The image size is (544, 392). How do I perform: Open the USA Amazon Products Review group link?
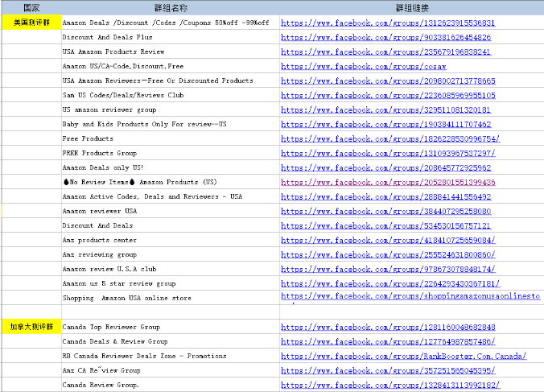tap(385, 52)
